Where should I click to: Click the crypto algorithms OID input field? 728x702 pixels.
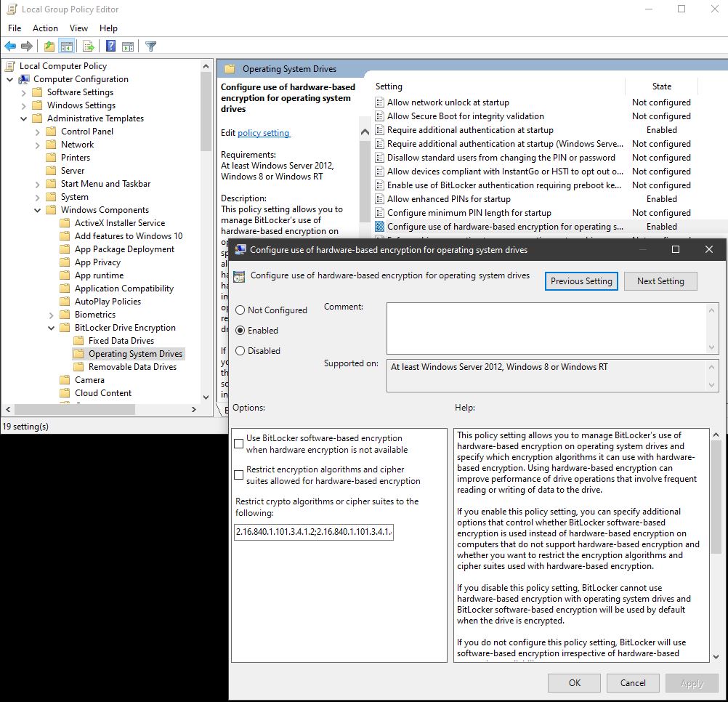point(314,532)
